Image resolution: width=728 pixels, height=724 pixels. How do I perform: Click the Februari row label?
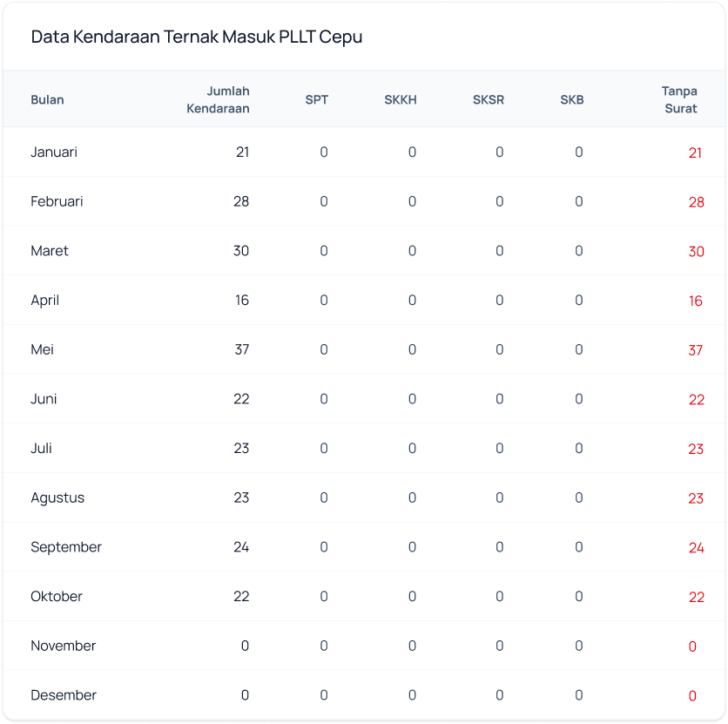point(57,201)
